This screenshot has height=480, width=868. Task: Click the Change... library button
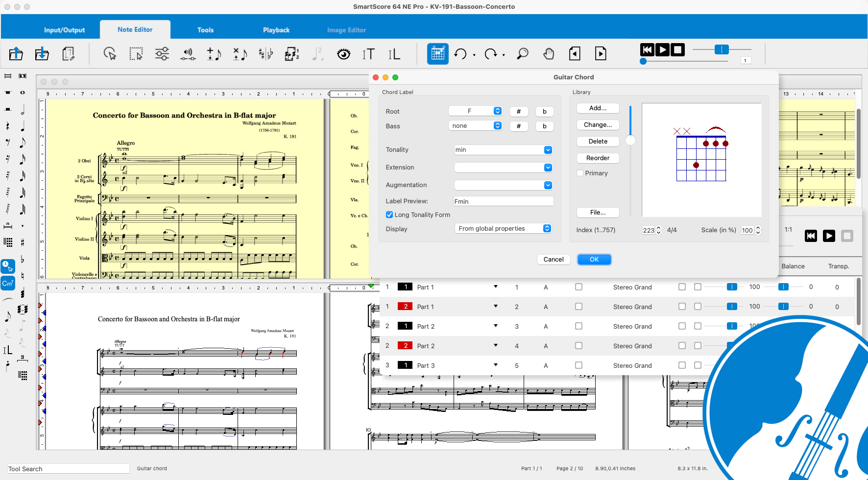pos(598,125)
